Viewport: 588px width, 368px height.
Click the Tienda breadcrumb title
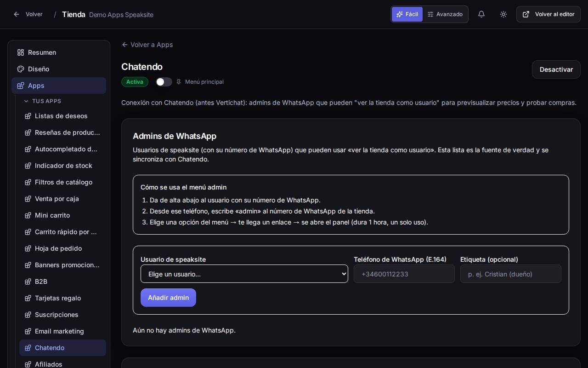coord(73,14)
